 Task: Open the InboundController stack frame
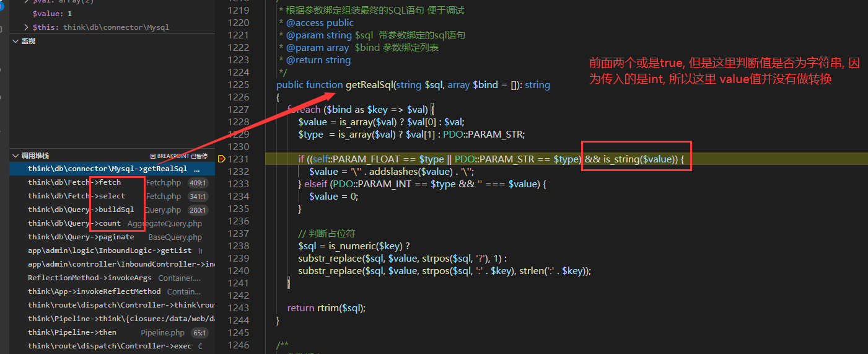(112, 264)
